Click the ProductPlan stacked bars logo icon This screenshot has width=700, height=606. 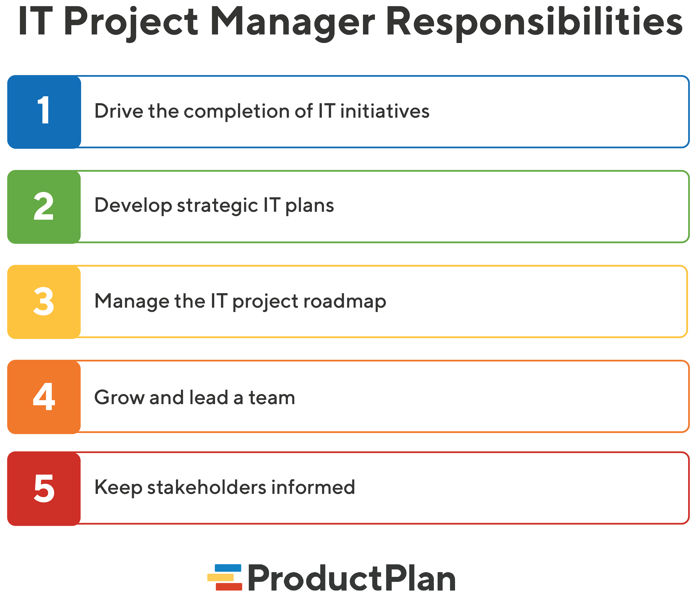point(225,577)
